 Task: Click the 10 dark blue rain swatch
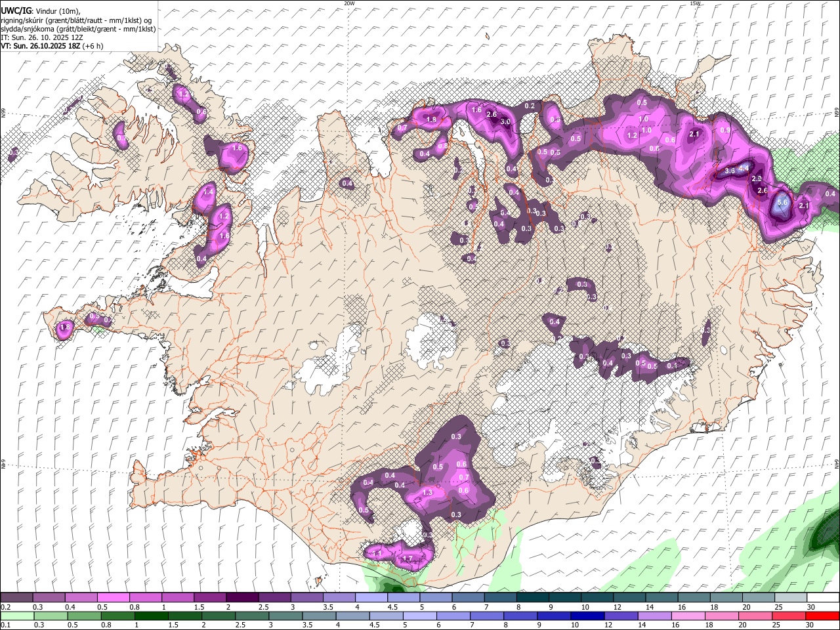click(587, 616)
